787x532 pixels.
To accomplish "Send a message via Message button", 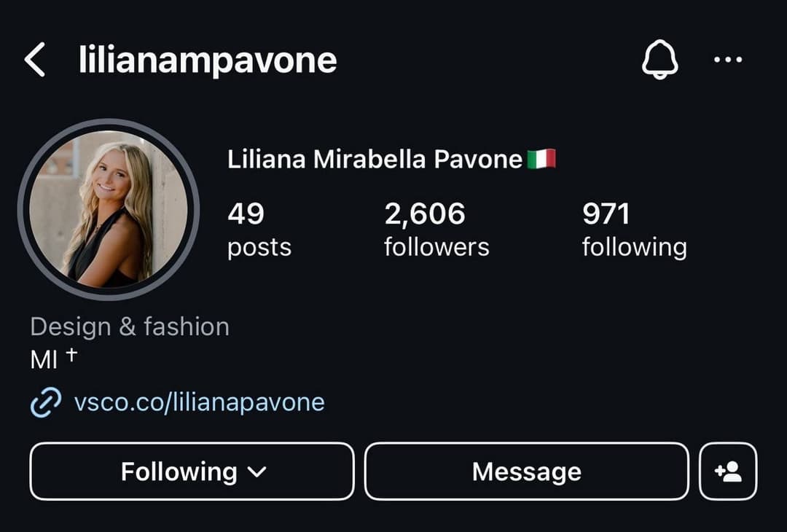I will pyautogui.click(x=527, y=472).
